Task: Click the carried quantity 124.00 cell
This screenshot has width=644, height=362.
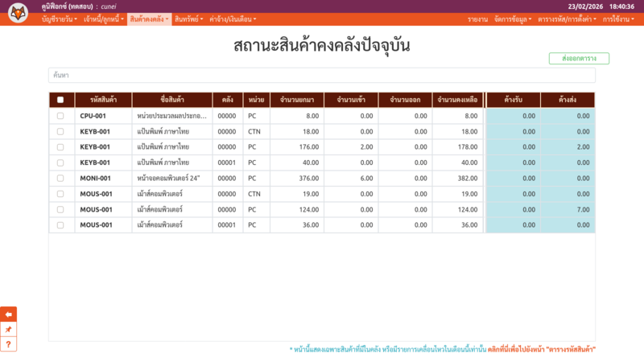Action: pyautogui.click(x=297, y=209)
